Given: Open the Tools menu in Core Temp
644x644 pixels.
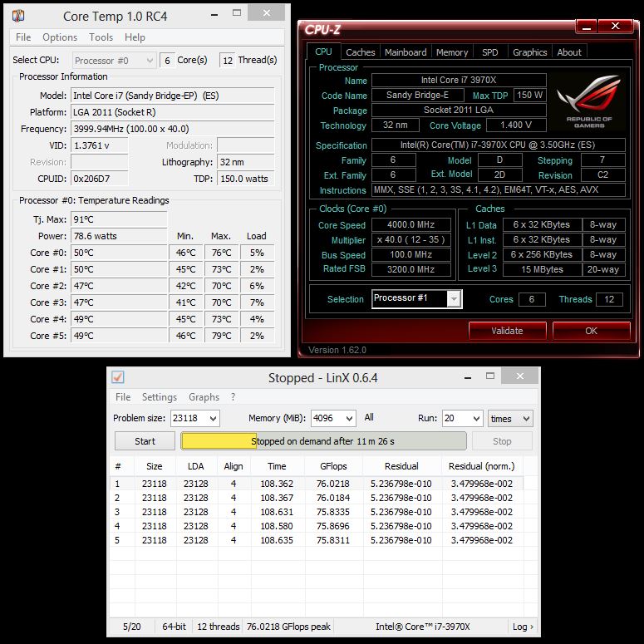Looking at the screenshot, I should [101, 37].
